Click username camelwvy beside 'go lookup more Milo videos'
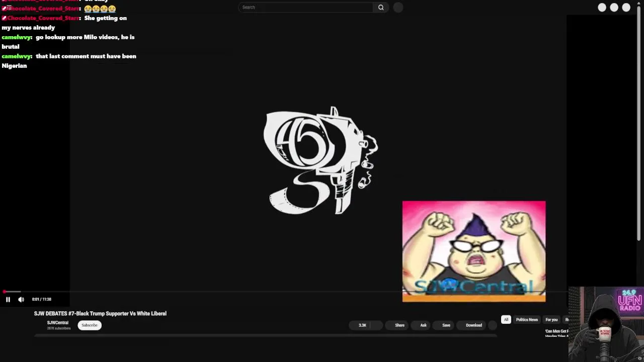This screenshot has height=362, width=644. [x=17, y=37]
